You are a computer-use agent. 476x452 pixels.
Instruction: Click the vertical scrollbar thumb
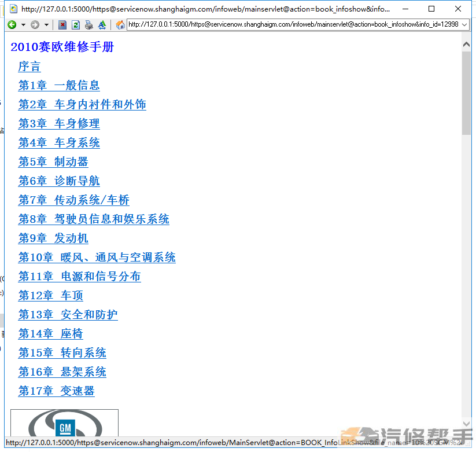coord(466,93)
